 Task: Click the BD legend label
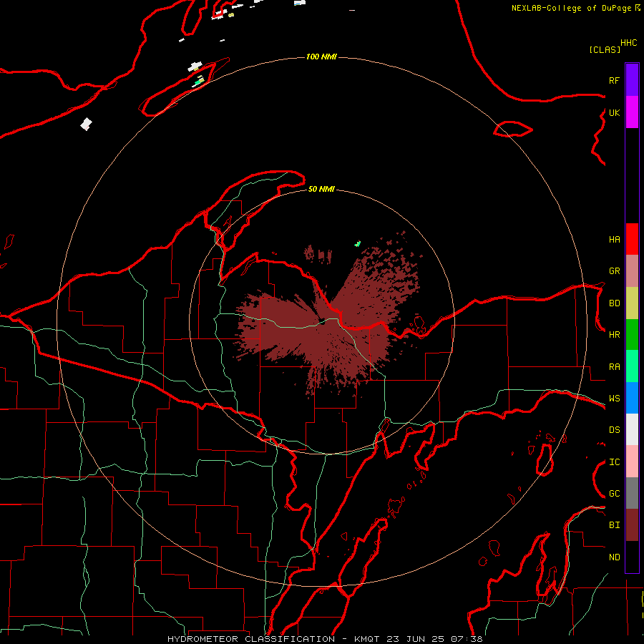(x=615, y=303)
